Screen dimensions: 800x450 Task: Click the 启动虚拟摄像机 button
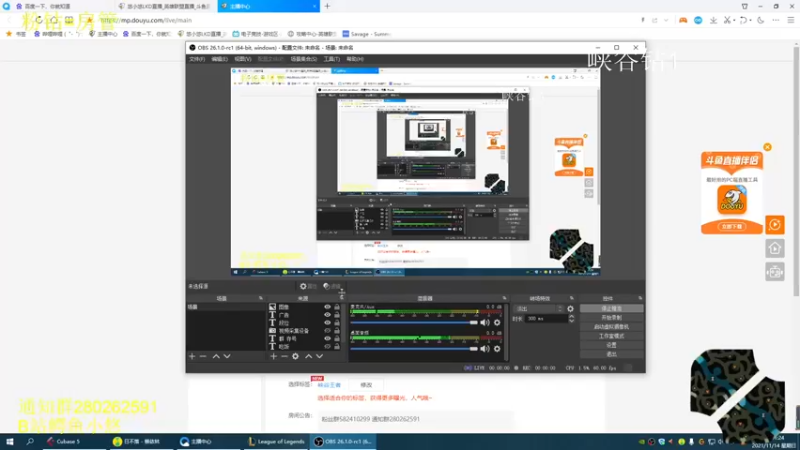pos(611,327)
